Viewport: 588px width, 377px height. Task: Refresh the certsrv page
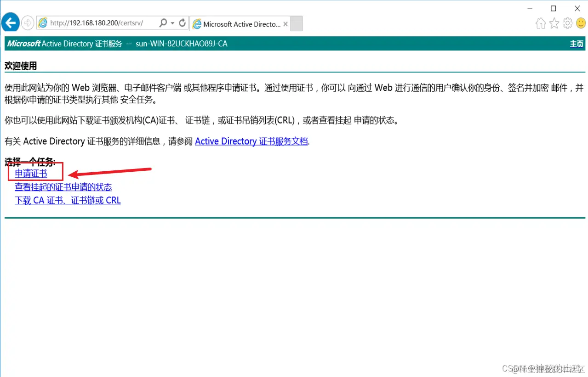click(183, 23)
